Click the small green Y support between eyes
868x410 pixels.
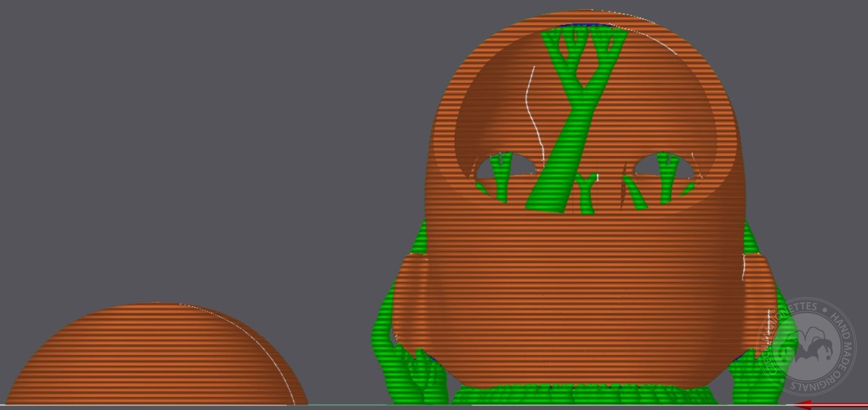pyautogui.click(x=584, y=191)
